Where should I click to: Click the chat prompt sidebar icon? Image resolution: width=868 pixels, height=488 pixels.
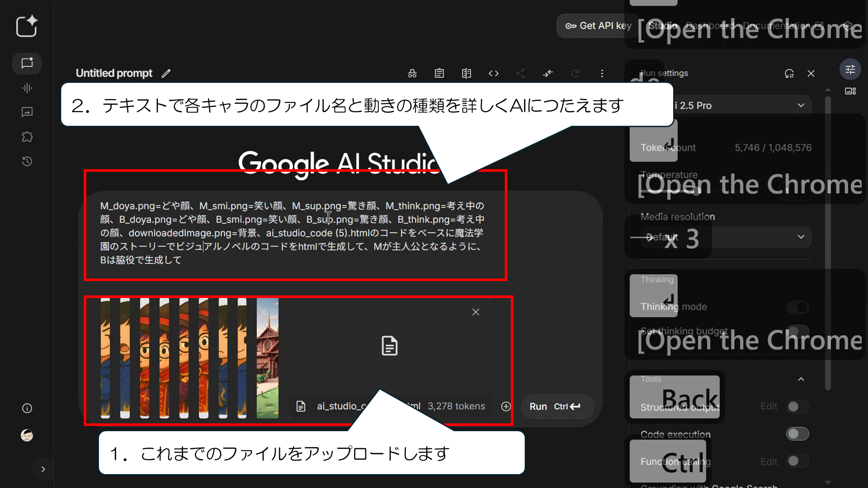[27, 63]
